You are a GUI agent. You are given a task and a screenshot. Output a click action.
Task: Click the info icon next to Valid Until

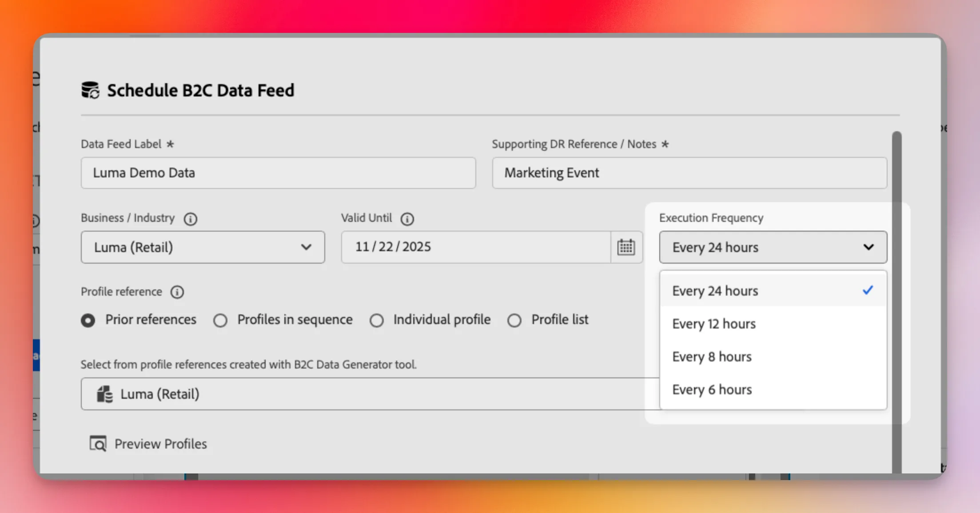click(x=407, y=219)
